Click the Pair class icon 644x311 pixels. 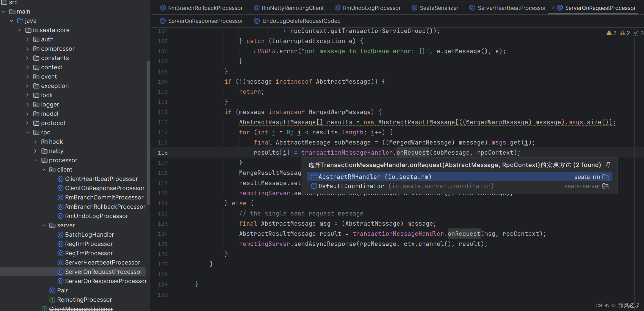coord(52,290)
